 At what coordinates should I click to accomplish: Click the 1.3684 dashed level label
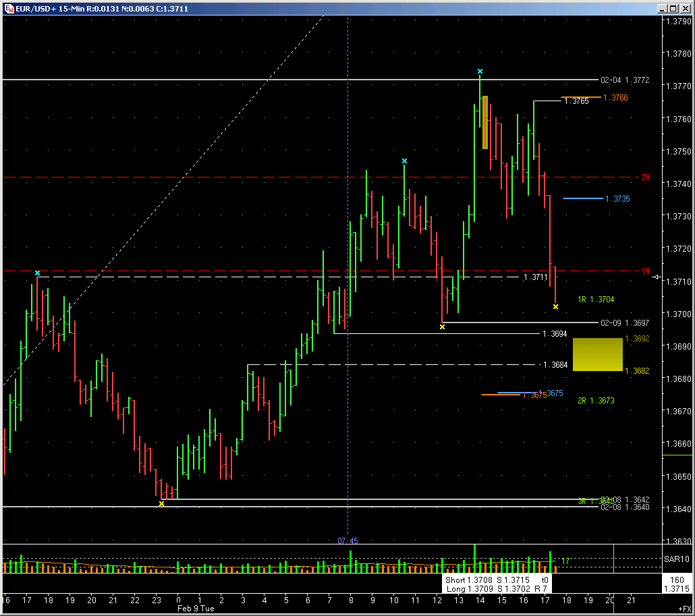pos(555,365)
